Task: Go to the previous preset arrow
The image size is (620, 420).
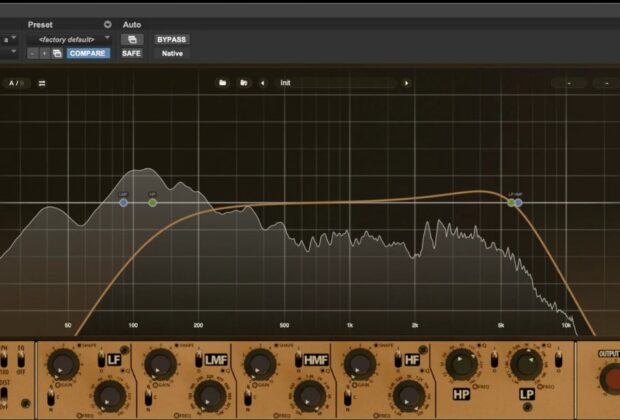Action: [x=263, y=83]
